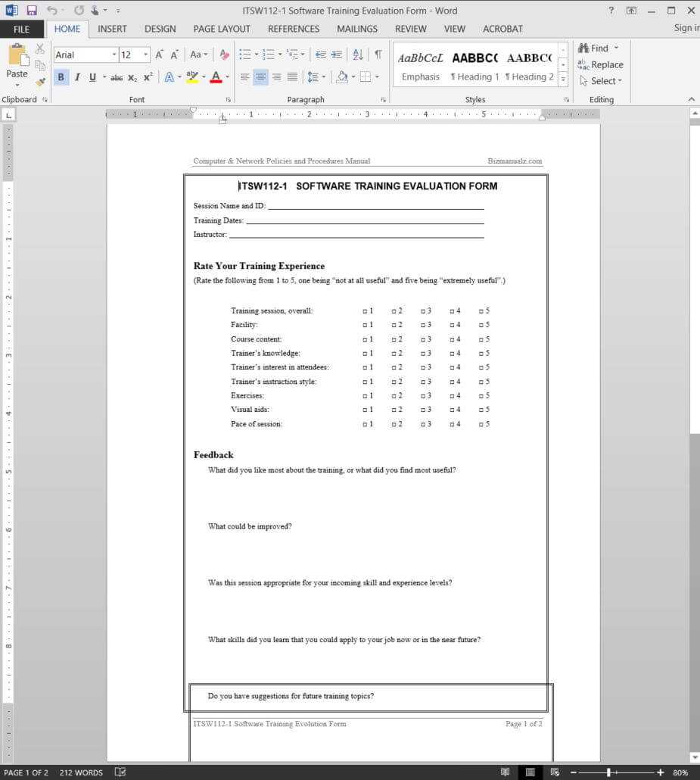The image size is (700, 780).
Task: Switch to the REFERENCES tab
Action: tap(294, 30)
